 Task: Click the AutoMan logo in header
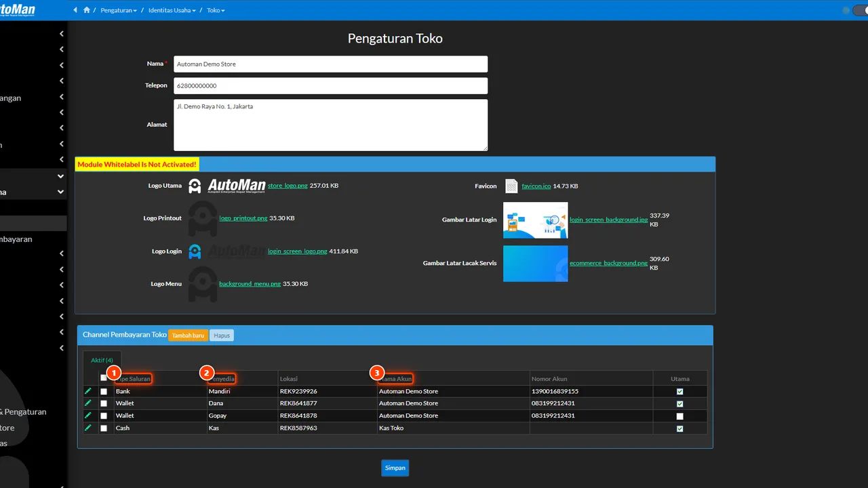18,10
